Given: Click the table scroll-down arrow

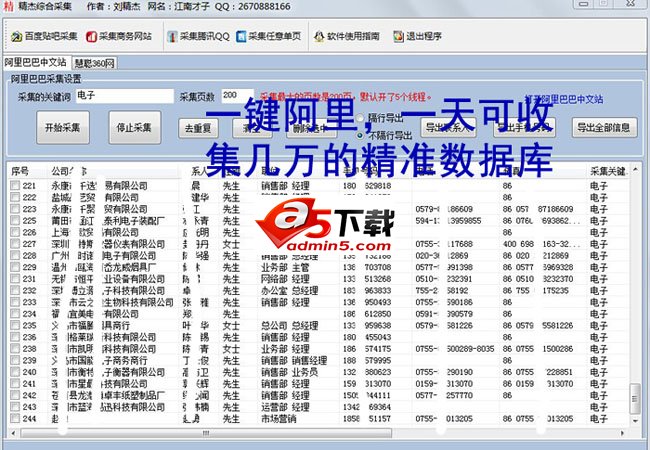Looking at the screenshot, I should (x=634, y=421).
